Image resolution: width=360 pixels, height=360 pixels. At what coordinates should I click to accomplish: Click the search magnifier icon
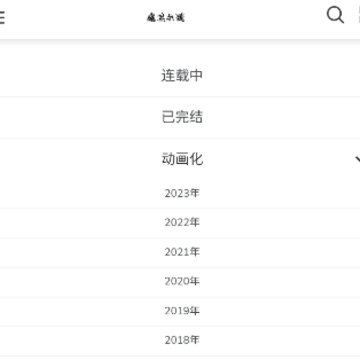(335, 15)
